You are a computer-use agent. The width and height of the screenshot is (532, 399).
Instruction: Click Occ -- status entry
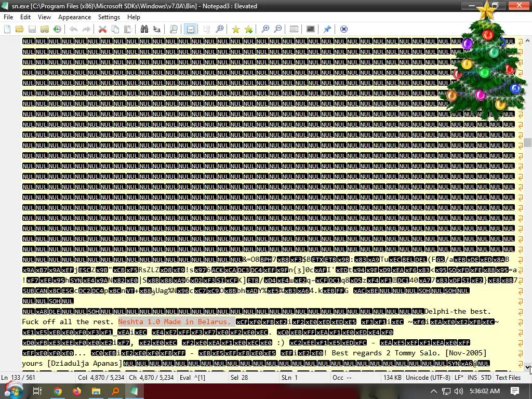pyautogui.click(x=342, y=378)
